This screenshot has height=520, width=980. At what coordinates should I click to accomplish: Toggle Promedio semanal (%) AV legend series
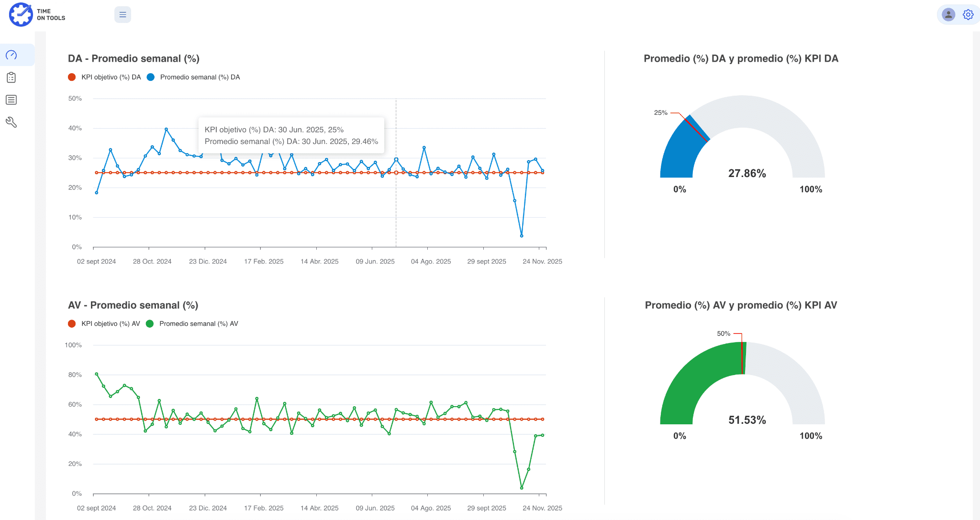coord(192,324)
